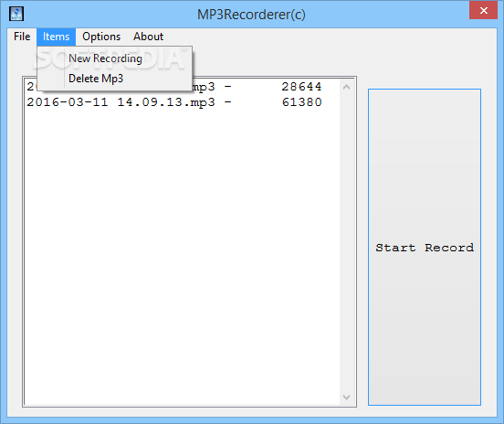Open the File menu
The image size is (504, 424).
point(22,37)
